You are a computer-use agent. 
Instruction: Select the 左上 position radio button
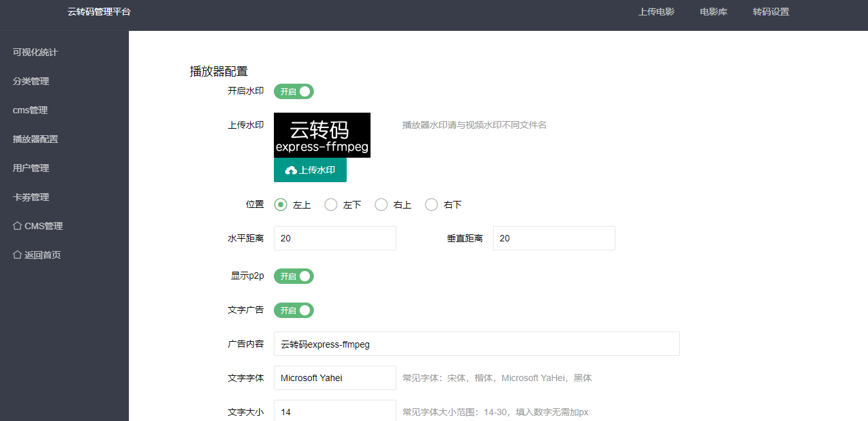click(x=280, y=205)
